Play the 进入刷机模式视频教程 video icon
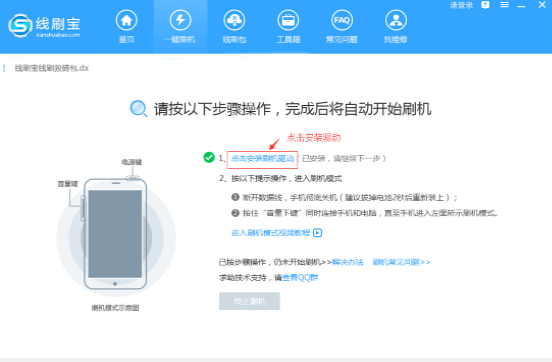This screenshot has width=552, height=362. coord(318,233)
